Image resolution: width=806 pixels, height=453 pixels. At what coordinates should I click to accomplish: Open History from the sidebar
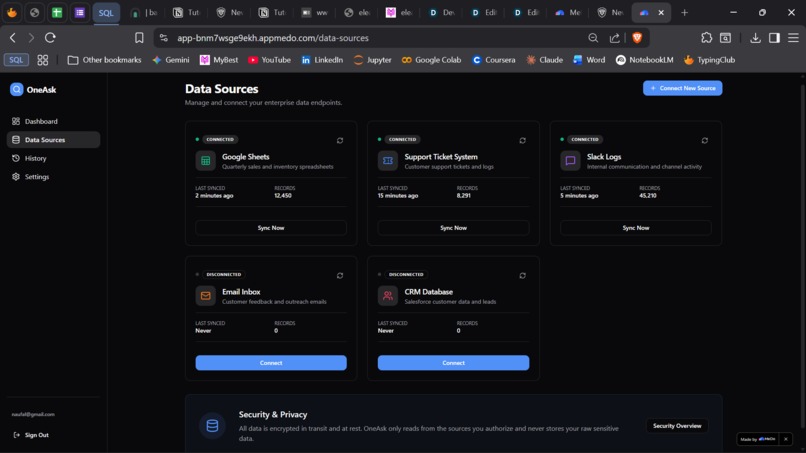coord(53,158)
